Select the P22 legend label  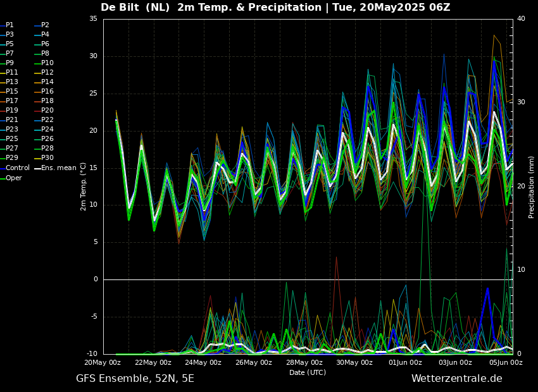[x=47, y=120]
